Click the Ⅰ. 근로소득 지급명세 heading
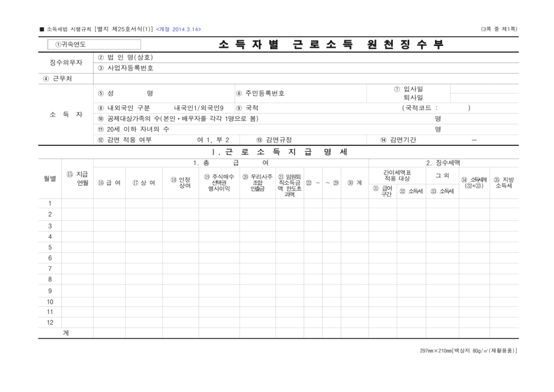 [280, 152]
